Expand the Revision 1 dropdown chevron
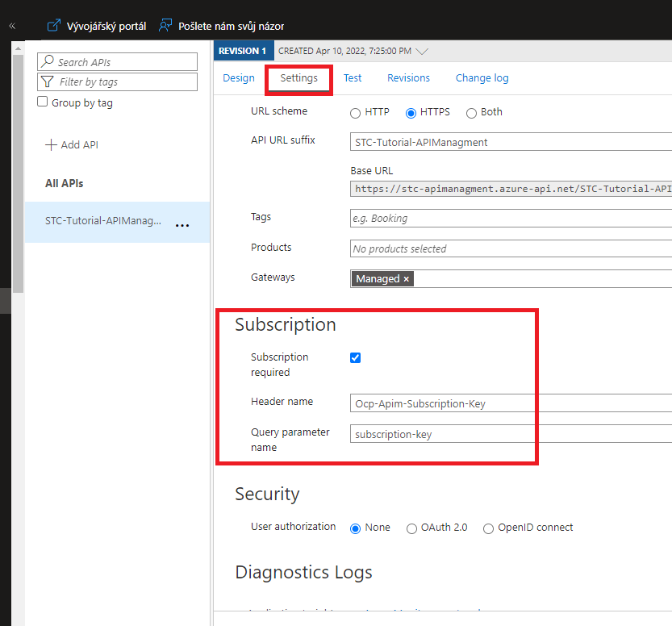Screen dimensions: 672x626 pyautogui.click(x=422, y=51)
